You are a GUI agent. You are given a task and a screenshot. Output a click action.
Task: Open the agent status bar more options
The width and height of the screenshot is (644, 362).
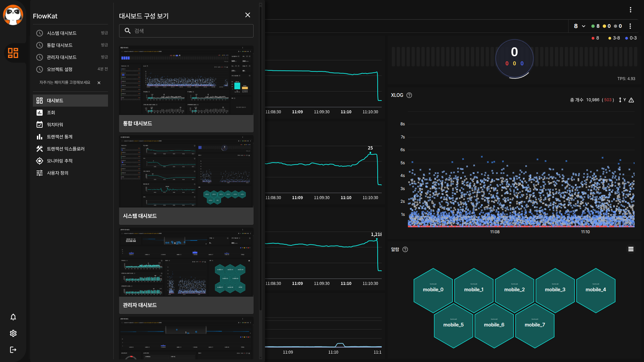[630, 26]
